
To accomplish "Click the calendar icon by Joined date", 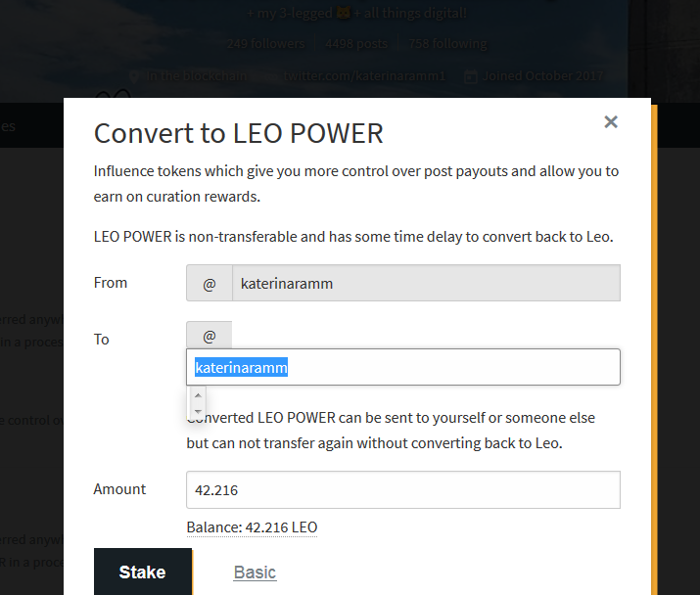I will click(471, 76).
